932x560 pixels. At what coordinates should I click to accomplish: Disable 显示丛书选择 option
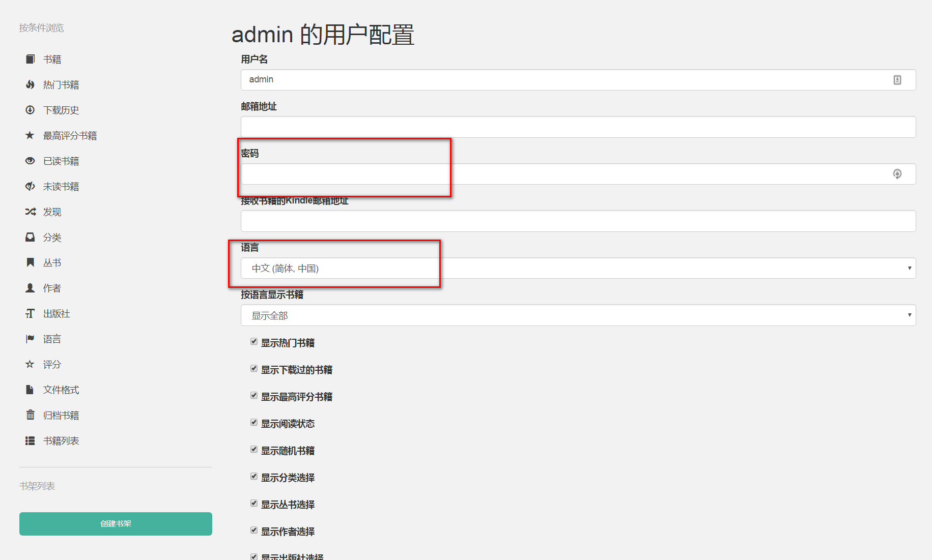click(253, 503)
